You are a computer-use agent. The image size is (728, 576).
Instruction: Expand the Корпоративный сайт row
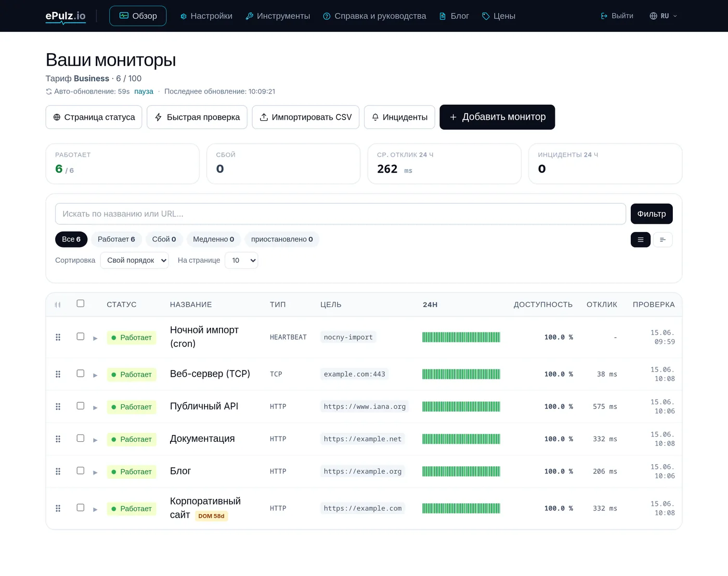(95, 509)
